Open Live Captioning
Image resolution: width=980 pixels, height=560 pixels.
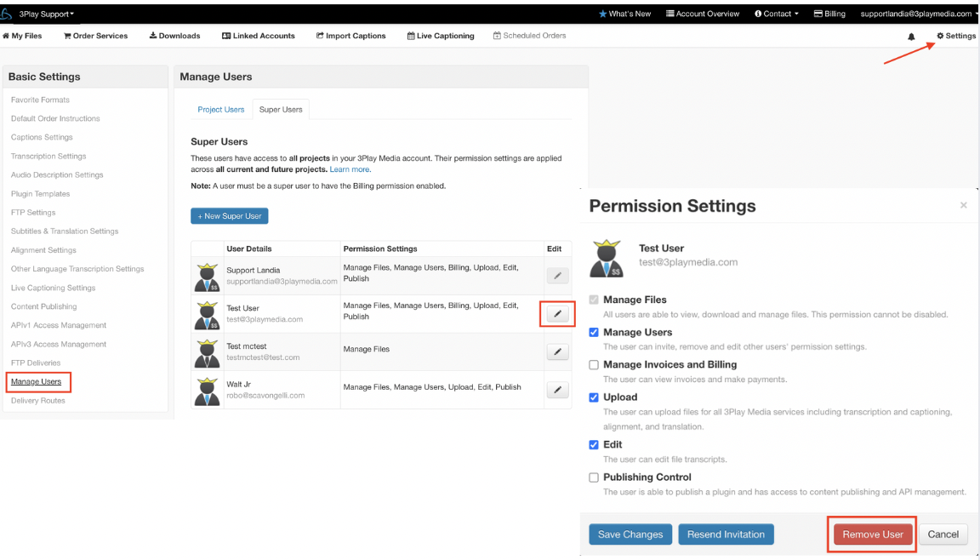(441, 36)
